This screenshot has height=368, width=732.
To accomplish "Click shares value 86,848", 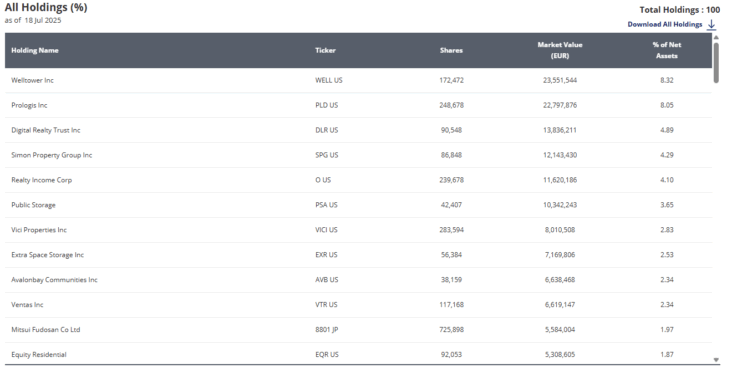I will pos(451,155).
